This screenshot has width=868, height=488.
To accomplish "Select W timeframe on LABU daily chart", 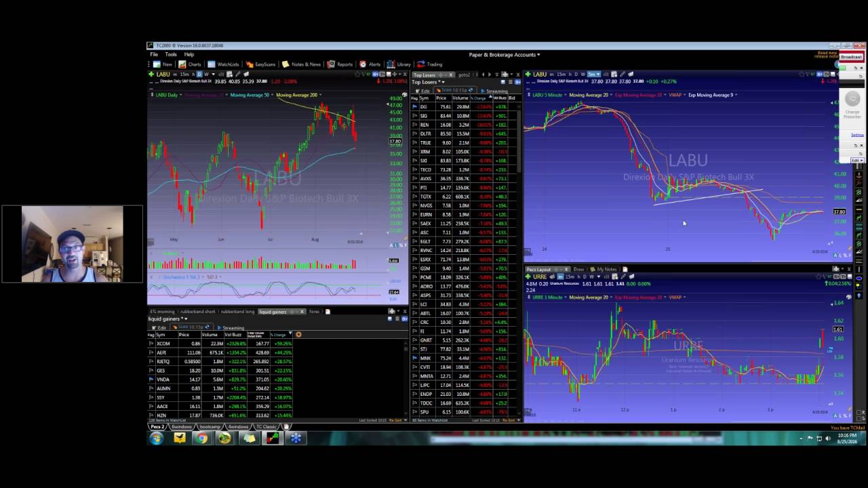I will pyautogui.click(x=206, y=74).
